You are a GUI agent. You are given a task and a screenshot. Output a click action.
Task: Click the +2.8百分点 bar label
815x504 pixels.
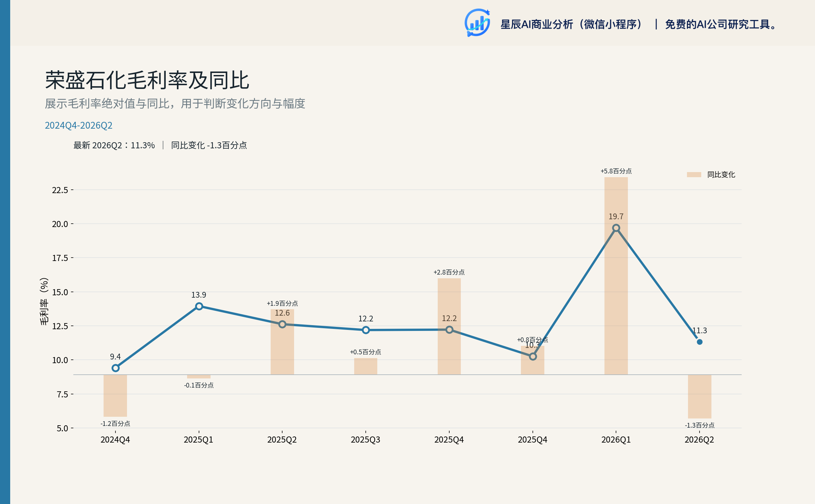tap(449, 272)
